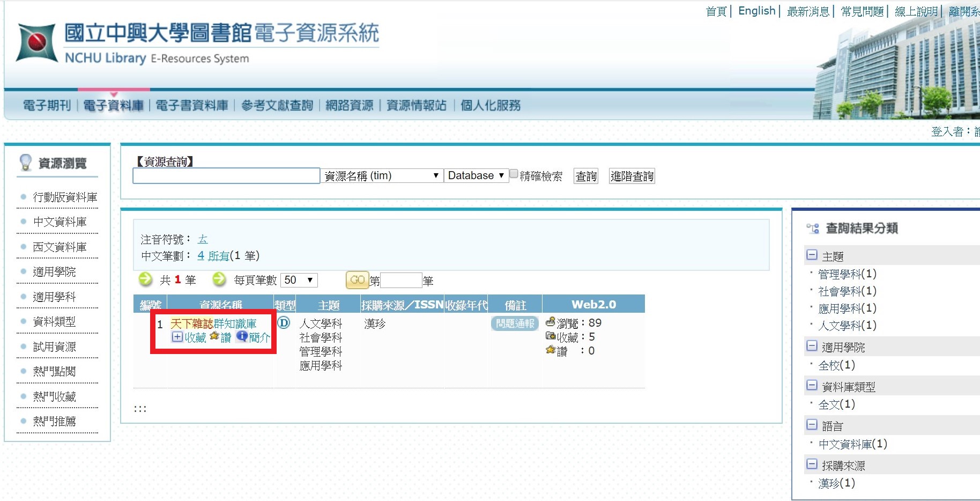980x501 pixels.
Task: Collapse the 語言 category section
Action: click(x=812, y=425)
